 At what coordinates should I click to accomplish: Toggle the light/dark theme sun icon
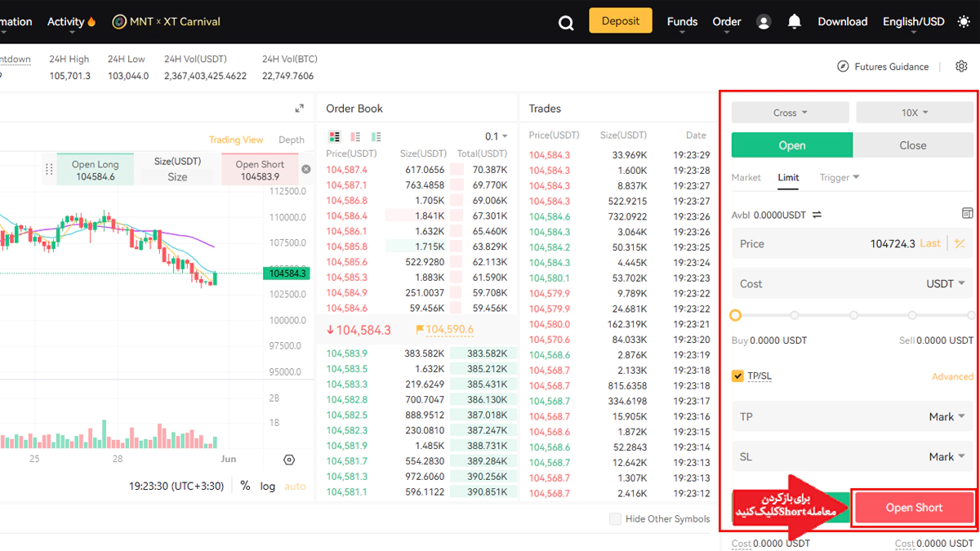[x=963, y=22]
